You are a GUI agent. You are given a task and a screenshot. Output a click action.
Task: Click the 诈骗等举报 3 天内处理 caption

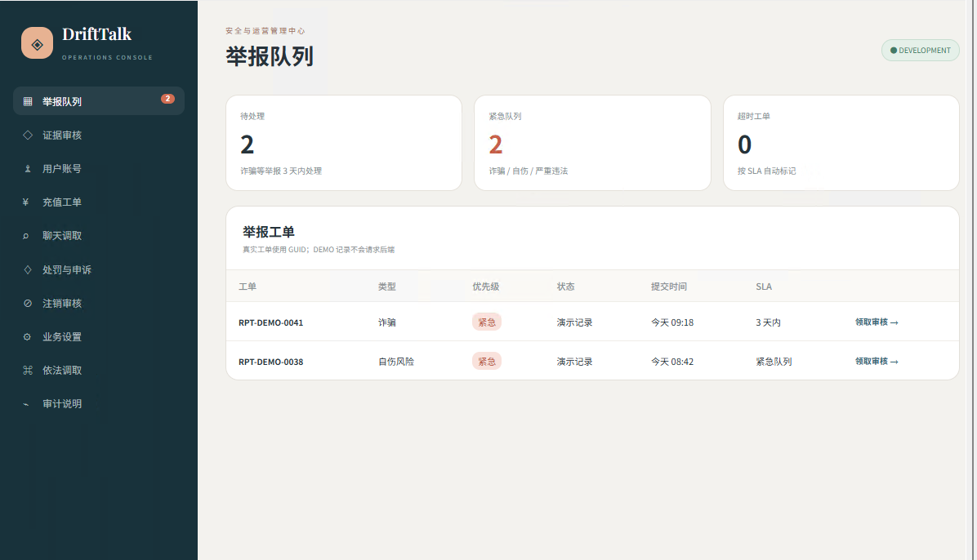click(281, 171)
